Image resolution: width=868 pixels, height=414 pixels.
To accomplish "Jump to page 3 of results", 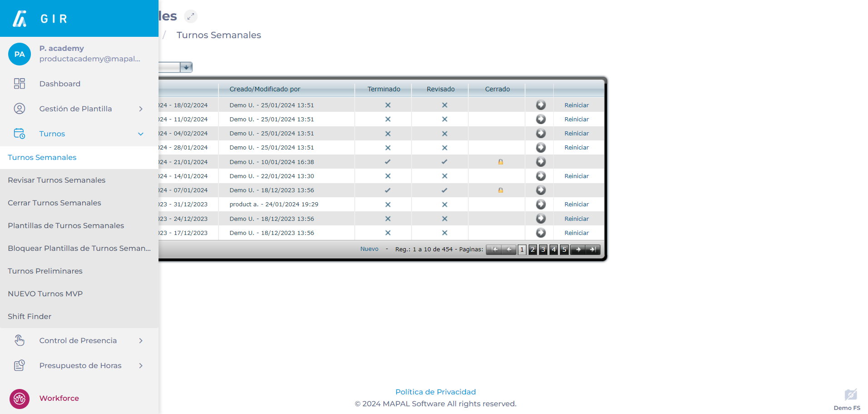I will tap(543, 249).
